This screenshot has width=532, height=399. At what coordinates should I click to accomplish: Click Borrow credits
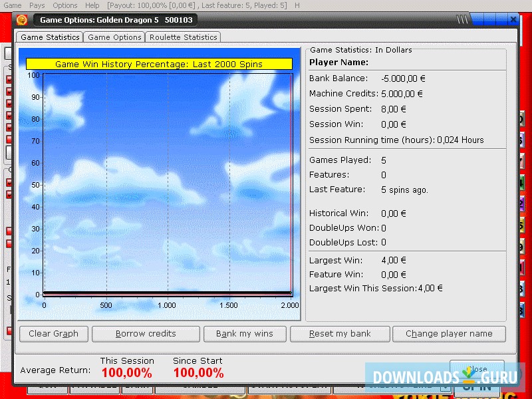tap(146, 334)
